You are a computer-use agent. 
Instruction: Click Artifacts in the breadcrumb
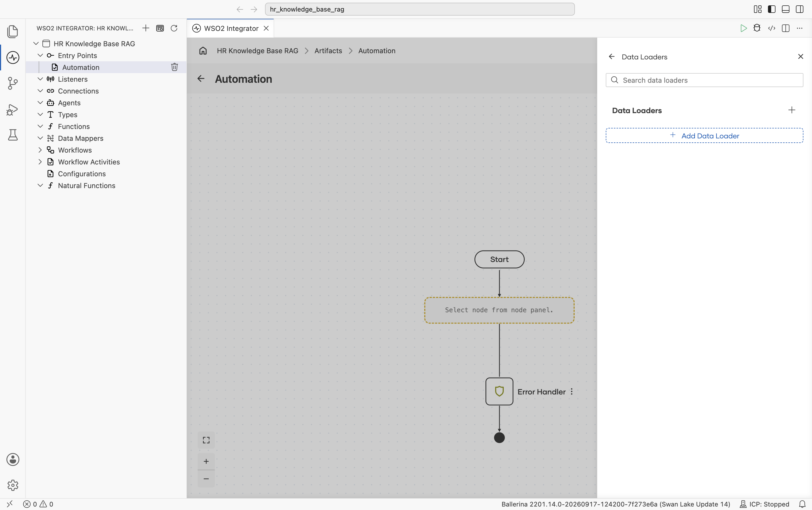coord(328,51)
